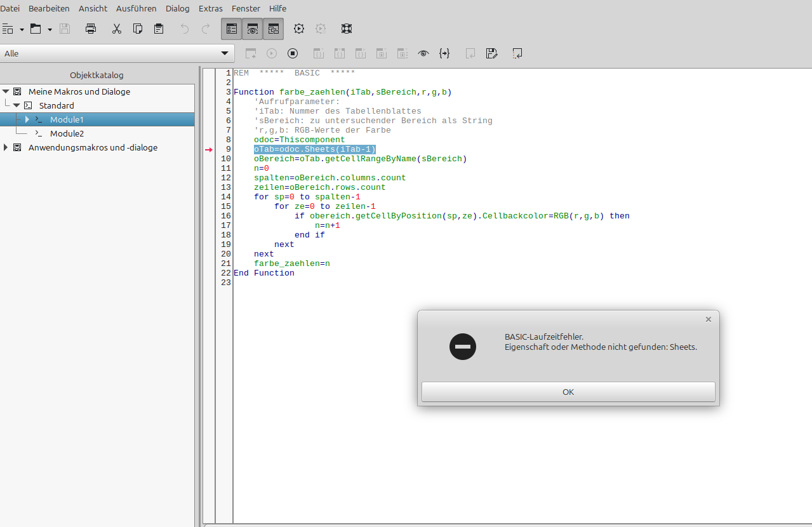The image size is (812, 527).
Task: Collapse the 'Meine Makros und Dialoge' node
Action: pos(6,91)
